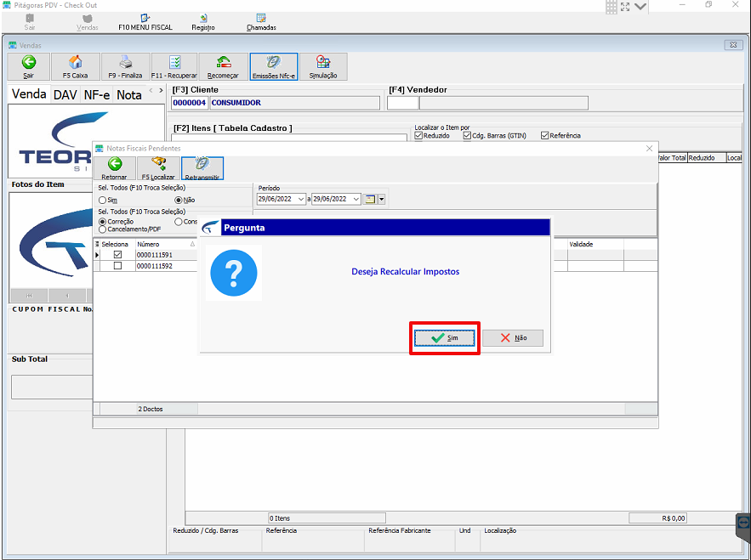Screen dimensions: 751x560
Task: Toggle checkbox for nota 0000111592
Action: 118,266
